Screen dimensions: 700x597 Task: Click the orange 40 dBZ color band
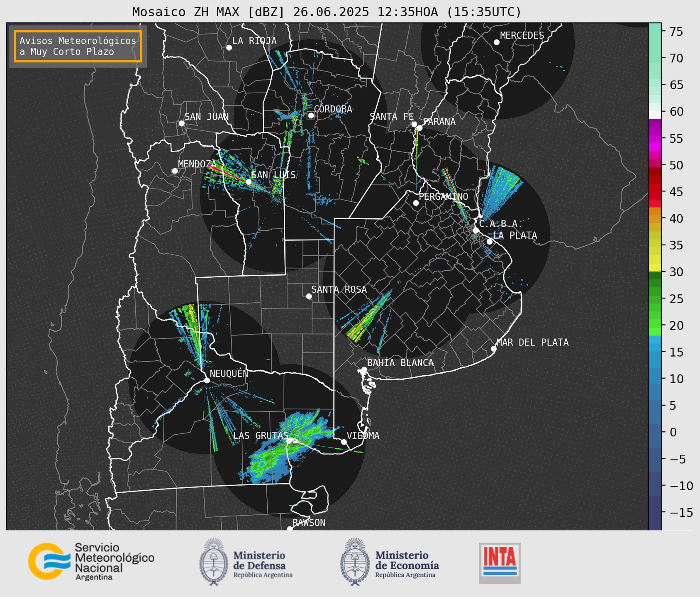655,219
